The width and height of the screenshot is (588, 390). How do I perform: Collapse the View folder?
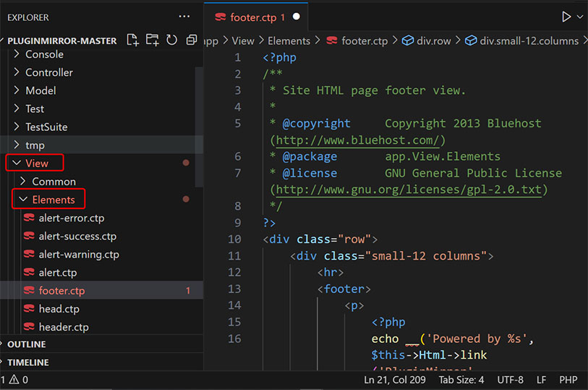click(36, 164)
